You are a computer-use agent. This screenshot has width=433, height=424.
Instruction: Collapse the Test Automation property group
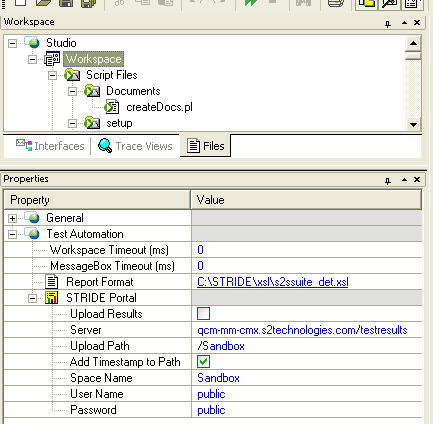[x=12, y=234]
